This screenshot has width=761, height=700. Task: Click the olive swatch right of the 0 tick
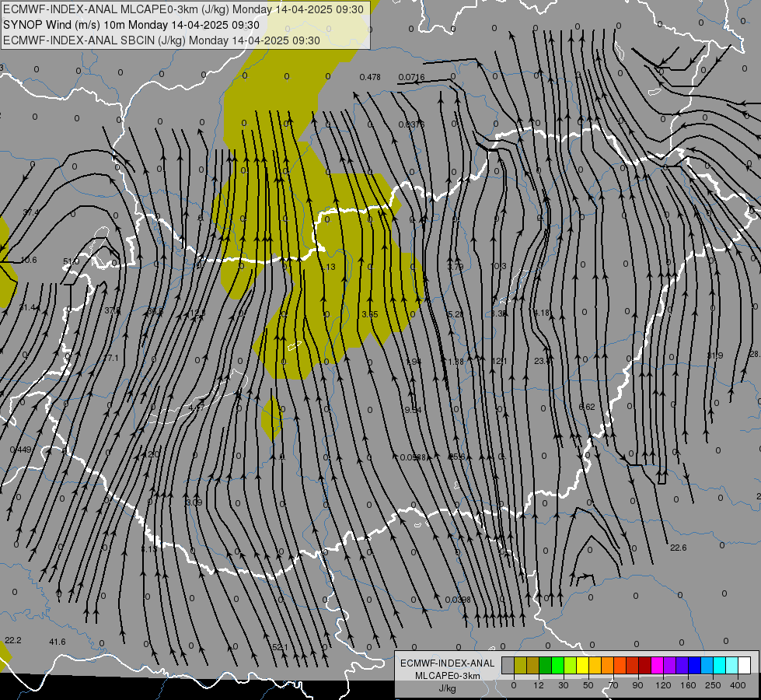pos(520,665)
